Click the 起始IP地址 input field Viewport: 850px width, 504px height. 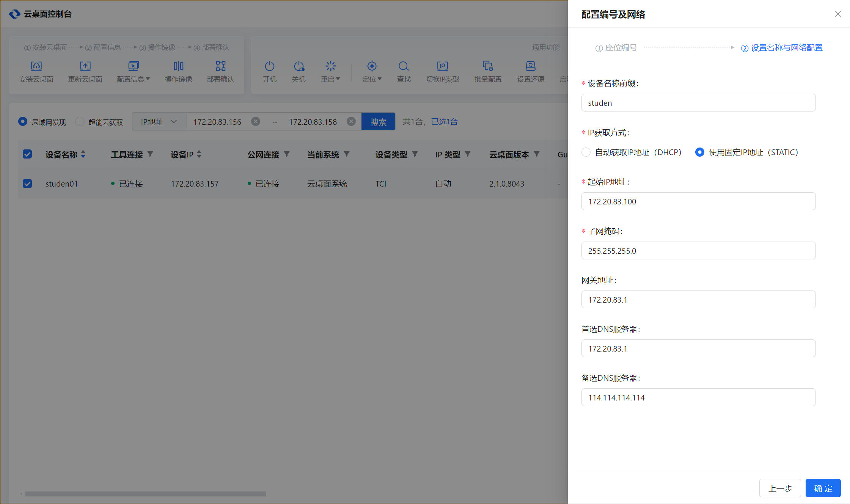pyautogui.click(x=698, y=201)
